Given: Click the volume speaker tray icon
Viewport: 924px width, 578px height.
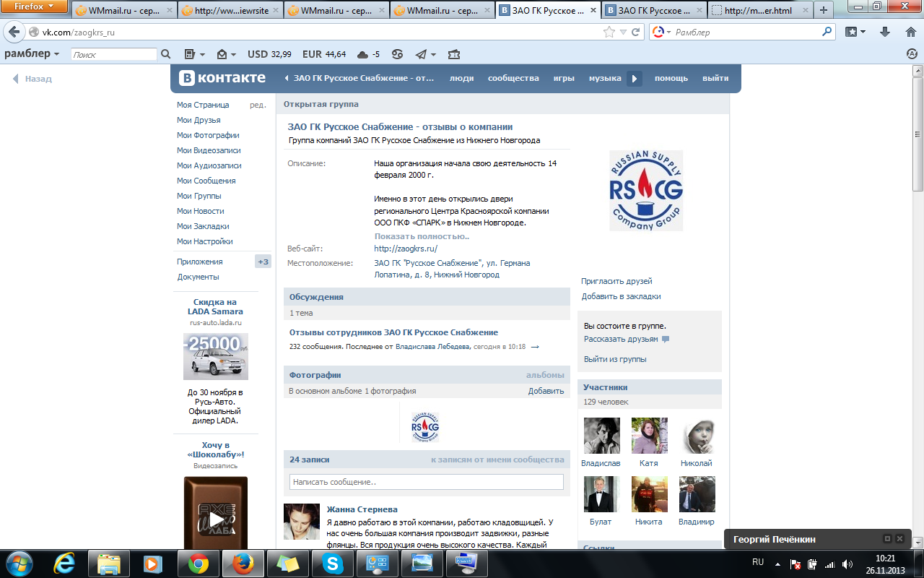Looking at the screenshot, I should coord(846,564).
